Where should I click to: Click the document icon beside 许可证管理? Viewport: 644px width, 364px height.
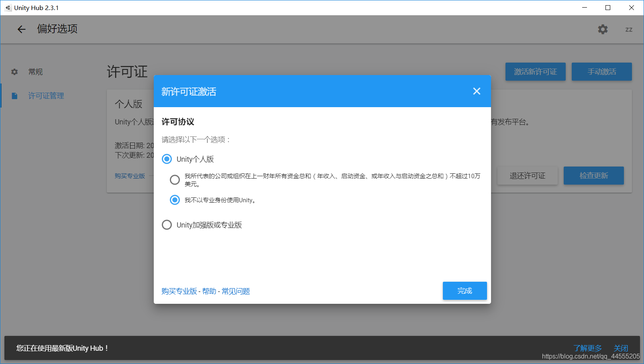(x=14, y=96)
